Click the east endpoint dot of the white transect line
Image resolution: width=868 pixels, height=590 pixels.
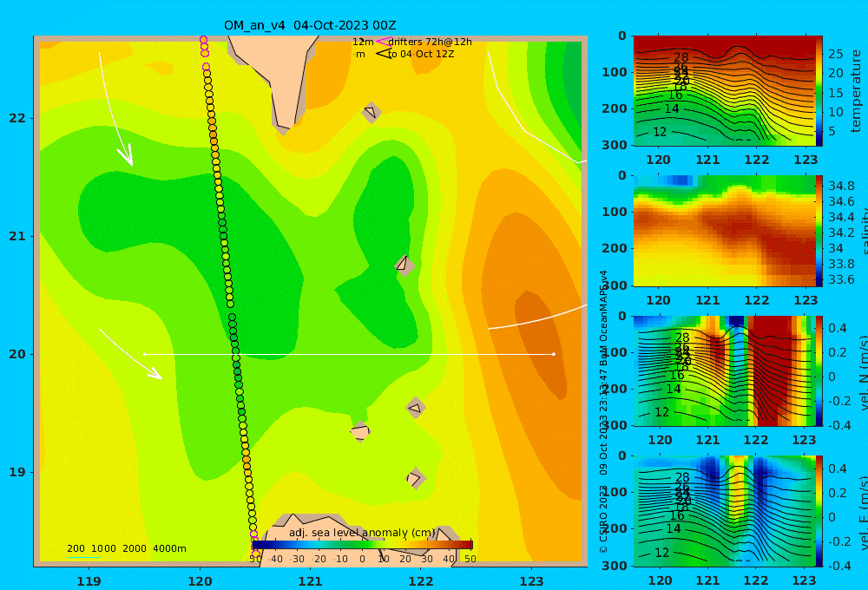click(554, 354)
